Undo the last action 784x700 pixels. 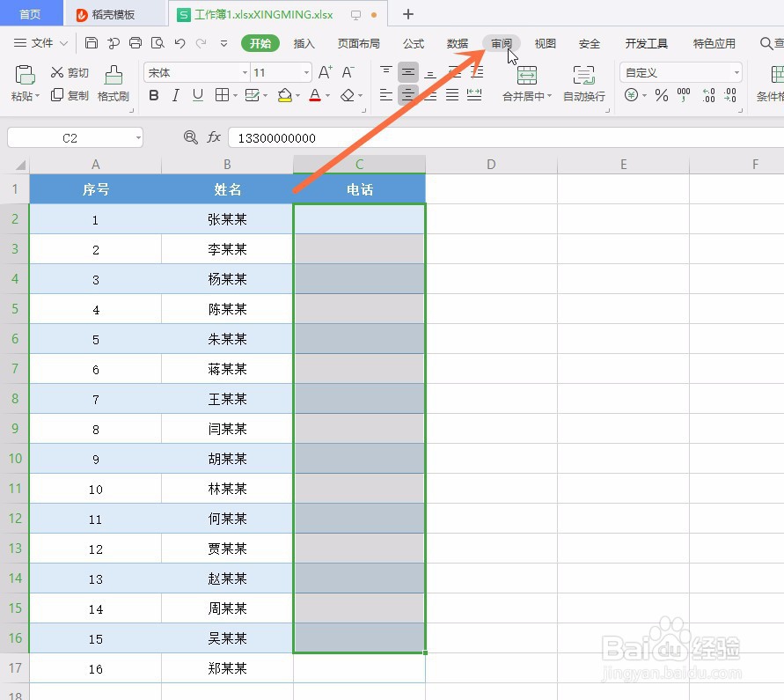180,43
